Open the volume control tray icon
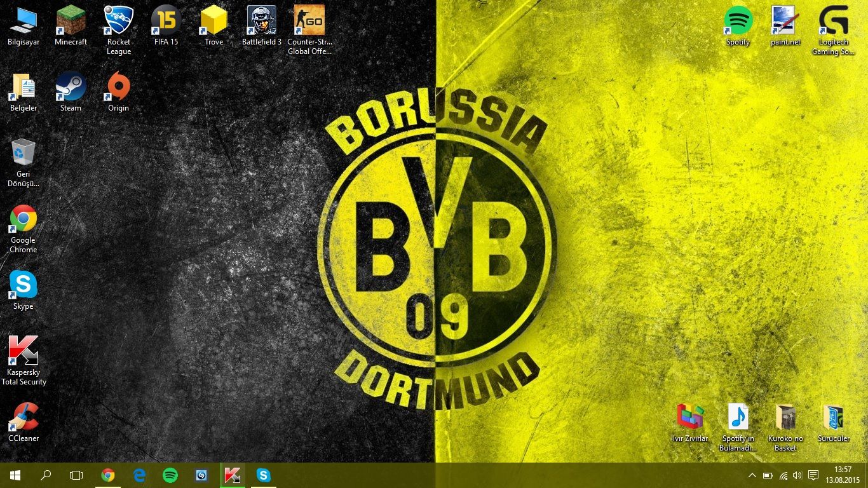Viewport: 868px width, 488px height. click(x=797, y=475)
